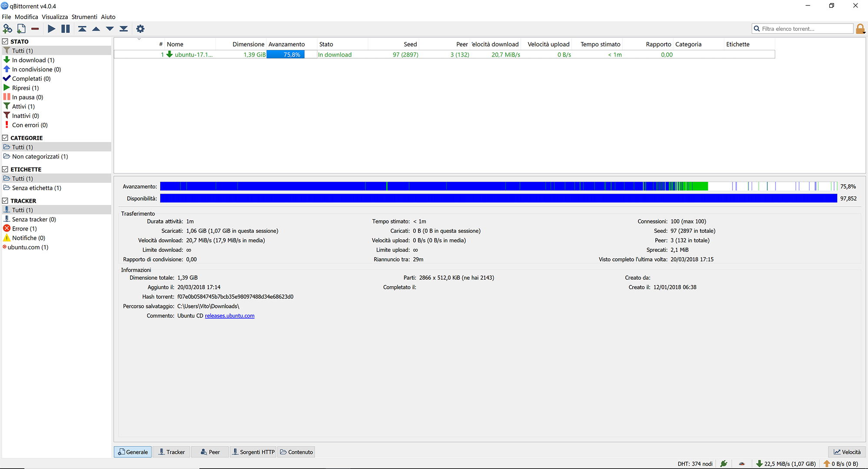The image size is (868, 469).
Task: Resume the torrent with the play icon
Action: point(51,28)
